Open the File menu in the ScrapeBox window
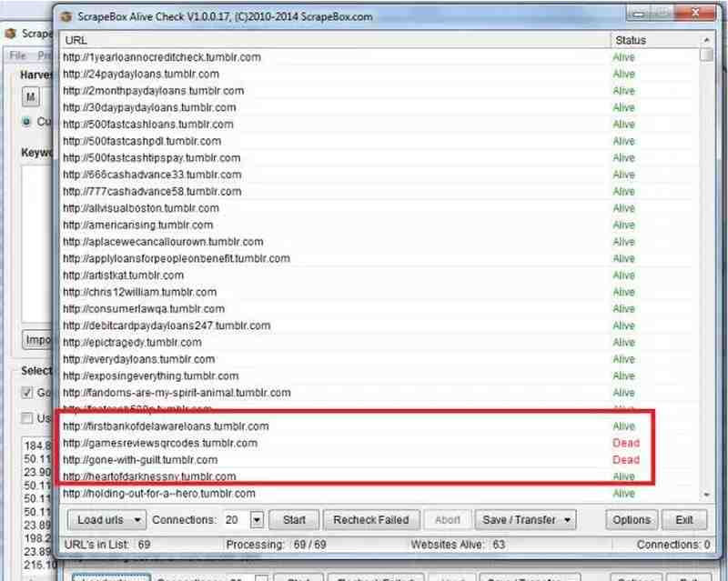Screen dimensions: 728x581 (x=17, y=55)
